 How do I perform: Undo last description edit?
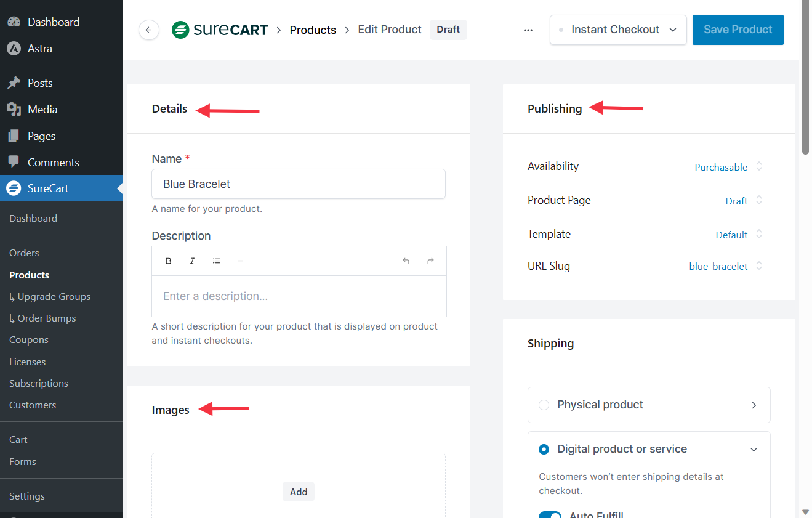pyautogui.click(x=406, y=261)
